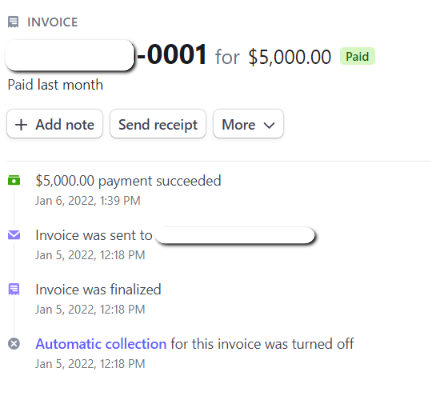Open the Invoice was sent to event
This screenshot has height=411, width=431.
point(94,235)
